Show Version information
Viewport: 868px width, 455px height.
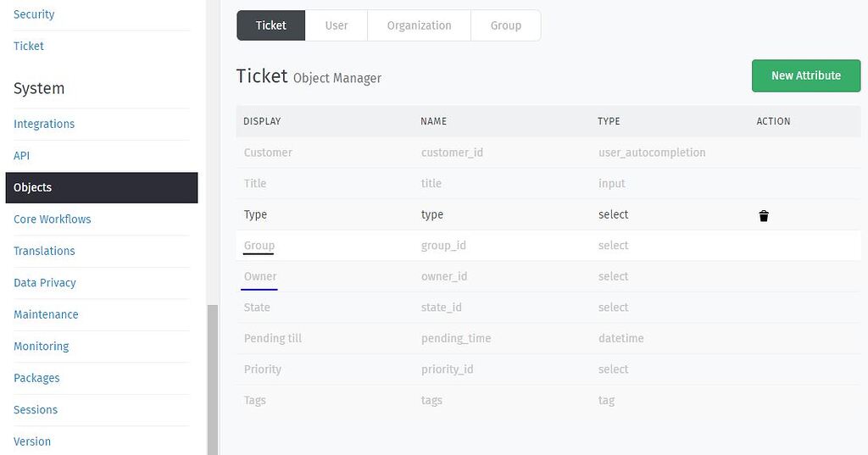point(32,441)
